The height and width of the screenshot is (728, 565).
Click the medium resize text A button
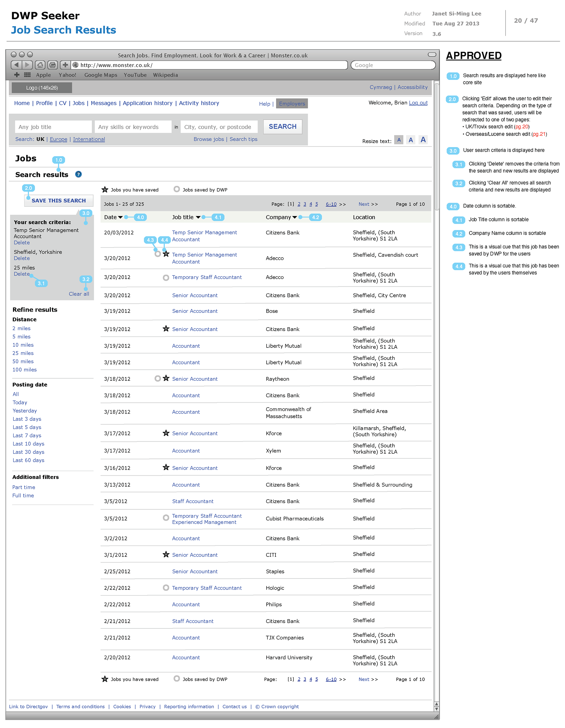click(411, 140)
